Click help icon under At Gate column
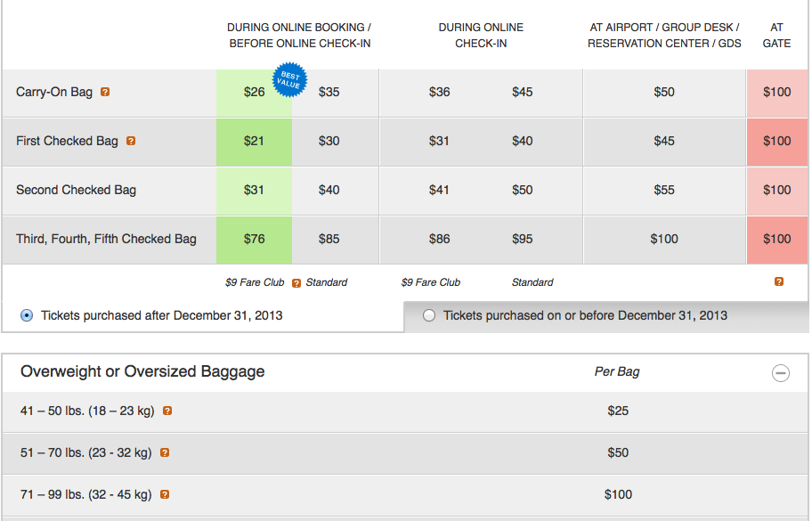Screen dimensions: 812x521 tap(779, 282)
